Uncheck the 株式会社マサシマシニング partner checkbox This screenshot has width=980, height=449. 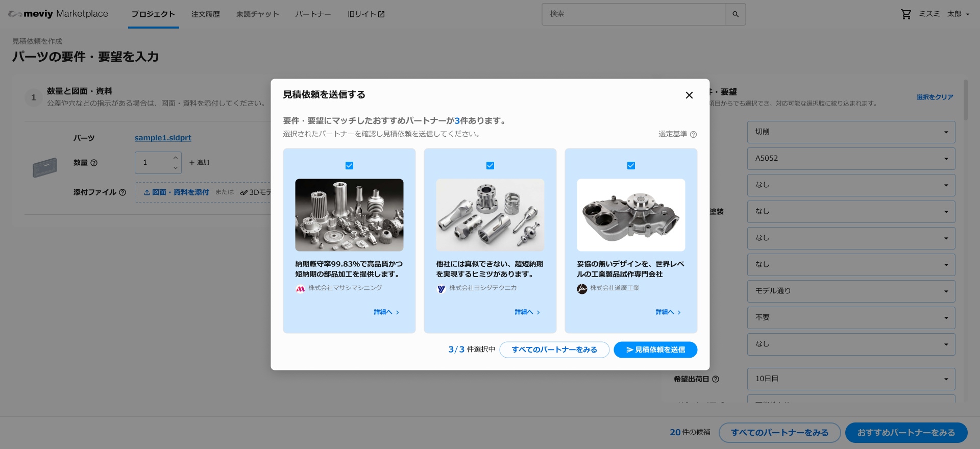click(349, 166)
